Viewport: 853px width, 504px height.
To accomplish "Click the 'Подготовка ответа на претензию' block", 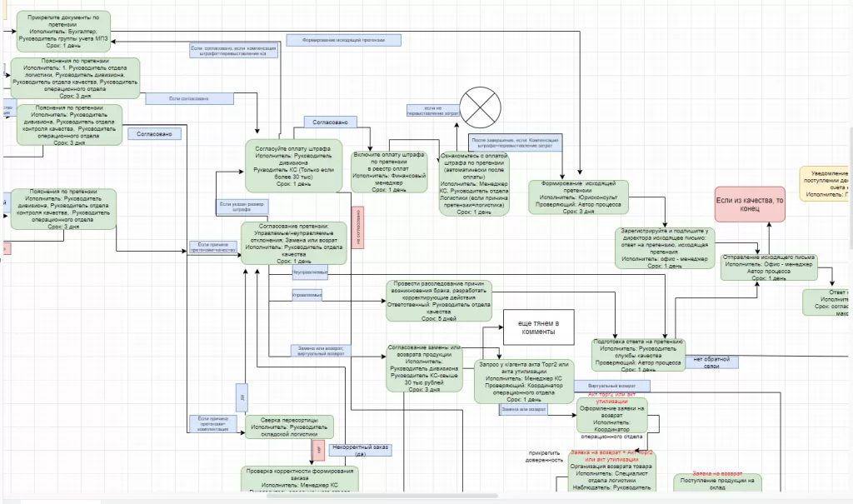I will pos(637,353).
